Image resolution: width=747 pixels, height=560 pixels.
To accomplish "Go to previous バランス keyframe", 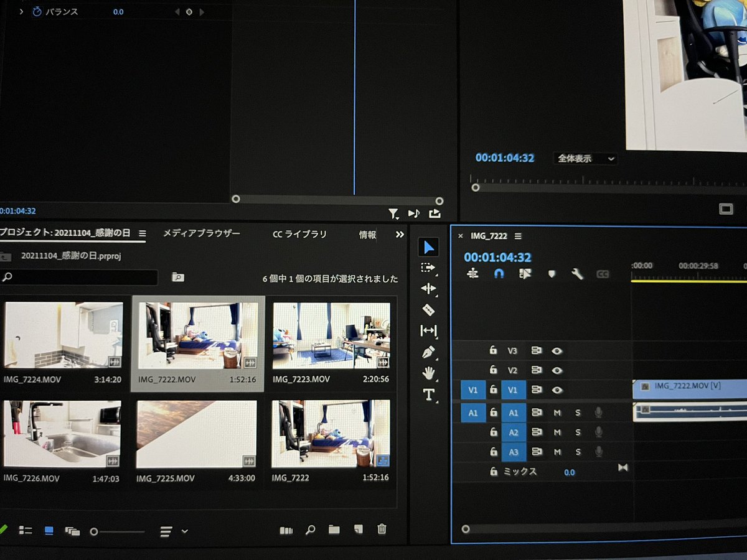I will point(176,12).
